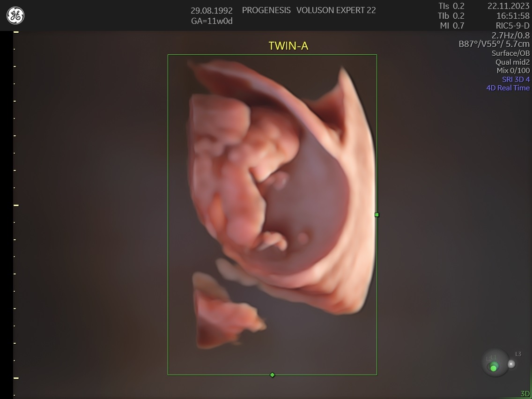Click the TWIN-A annotation label
The image size is (532, 399).
pos(288,45)
